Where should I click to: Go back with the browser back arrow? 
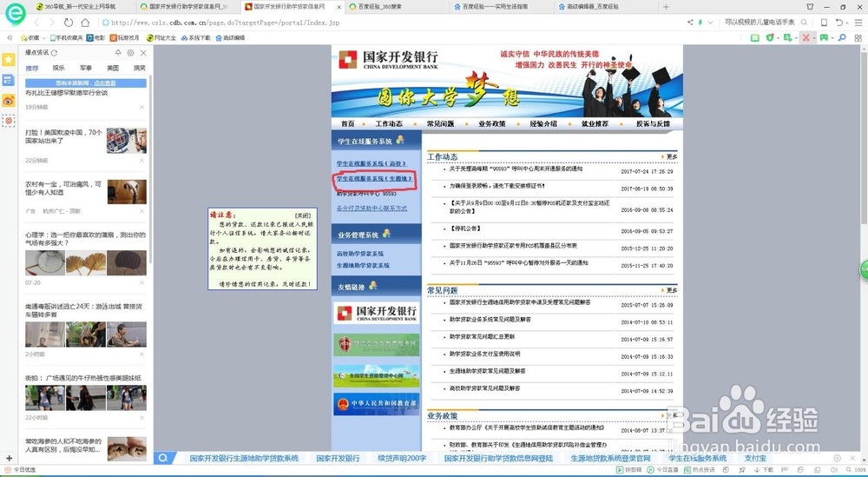(x=37, y=23)
